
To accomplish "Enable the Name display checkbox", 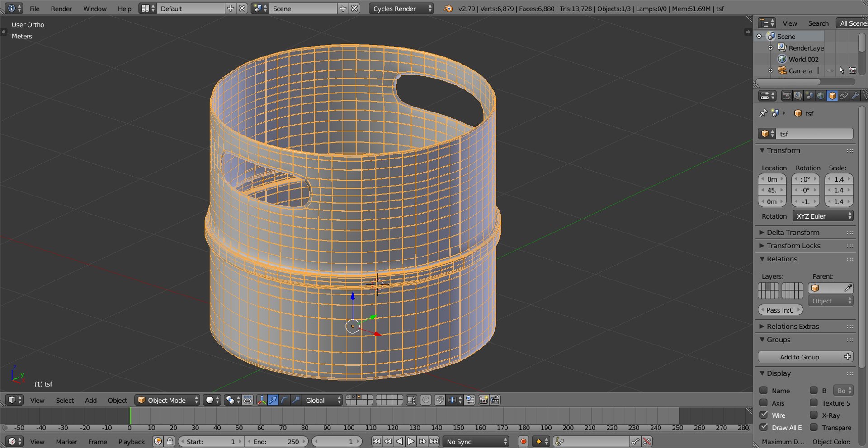I will click(764, 390).
